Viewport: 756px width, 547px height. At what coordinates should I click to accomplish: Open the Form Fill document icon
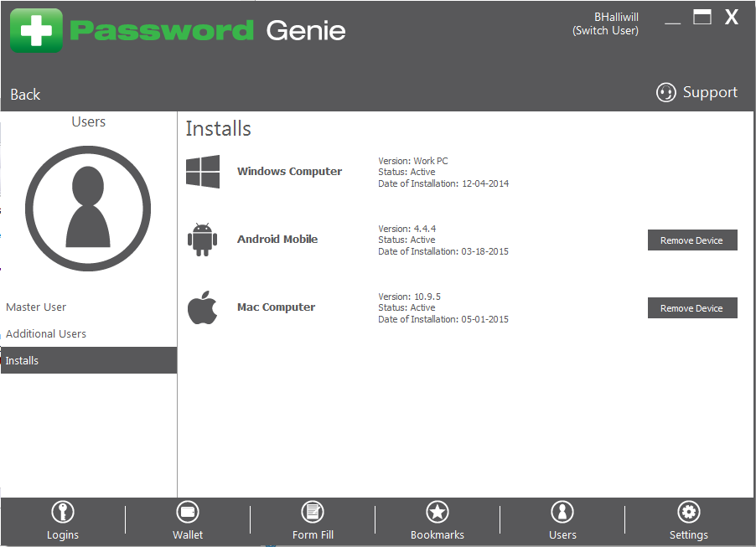313,512
